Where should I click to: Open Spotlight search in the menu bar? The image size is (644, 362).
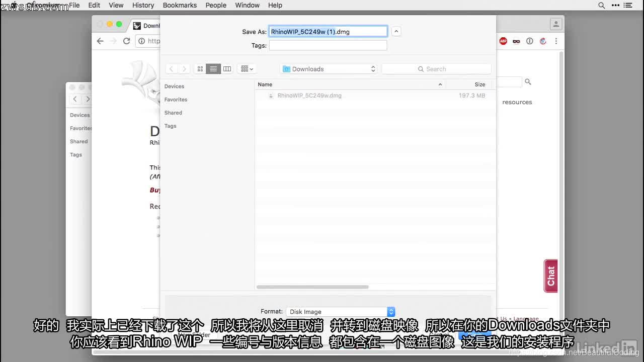pos(602,5)
